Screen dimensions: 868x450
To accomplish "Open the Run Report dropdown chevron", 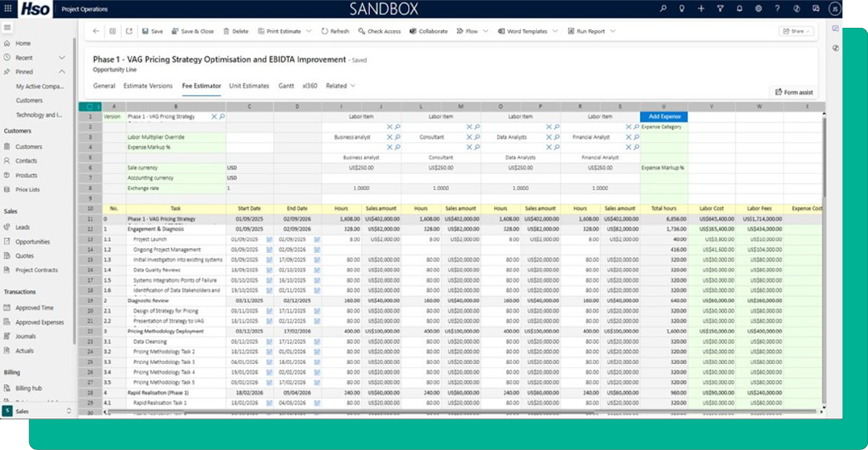I will tap(613, 32).
